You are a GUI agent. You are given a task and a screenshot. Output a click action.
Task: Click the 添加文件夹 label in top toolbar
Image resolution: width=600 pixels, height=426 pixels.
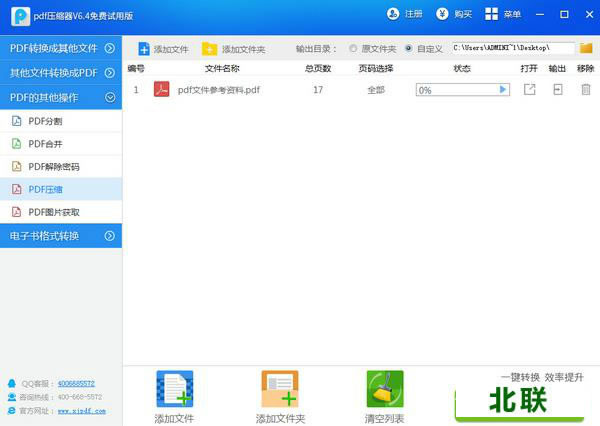(244, 49)
